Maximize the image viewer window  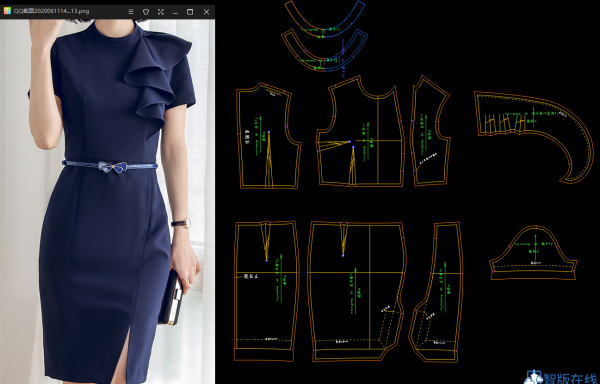point(190,12)
